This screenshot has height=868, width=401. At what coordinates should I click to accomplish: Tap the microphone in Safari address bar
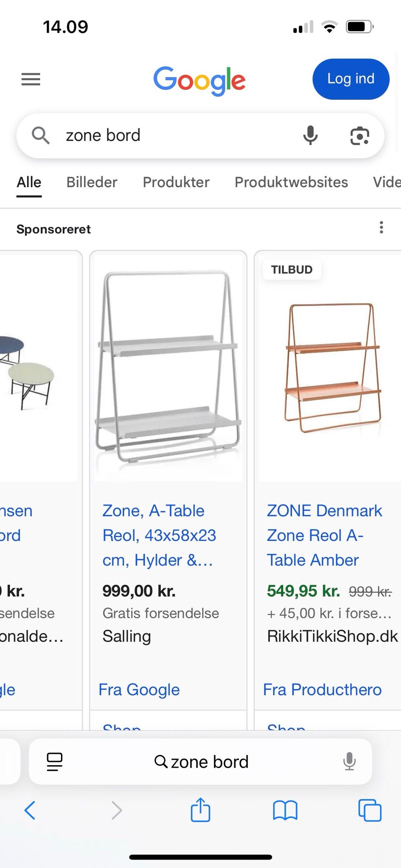point(349,761)
